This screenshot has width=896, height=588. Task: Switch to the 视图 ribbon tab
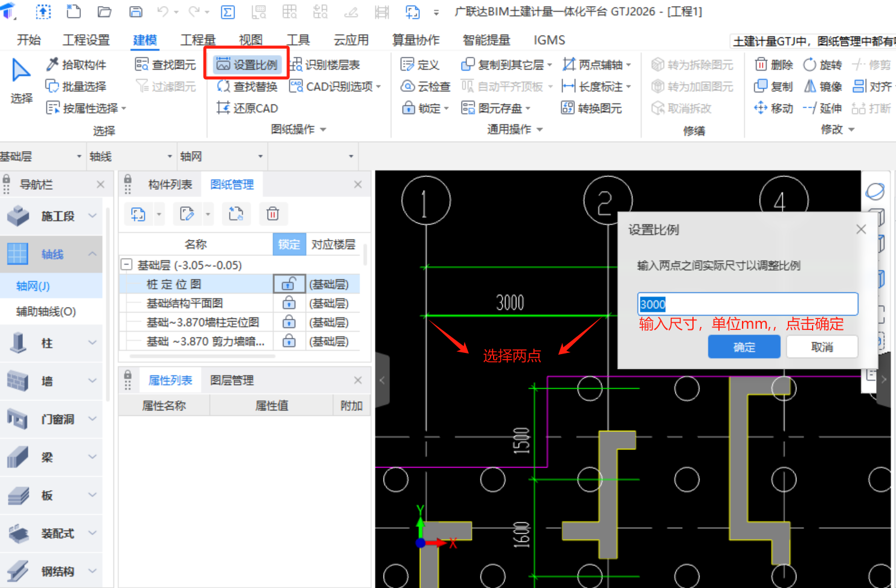pos(251,40)
